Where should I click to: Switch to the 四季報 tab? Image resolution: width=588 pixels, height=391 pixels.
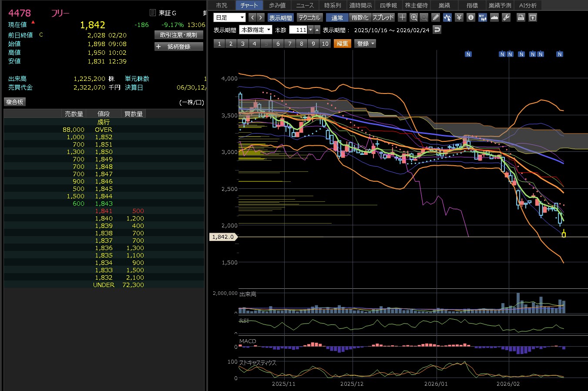(388, 5)
